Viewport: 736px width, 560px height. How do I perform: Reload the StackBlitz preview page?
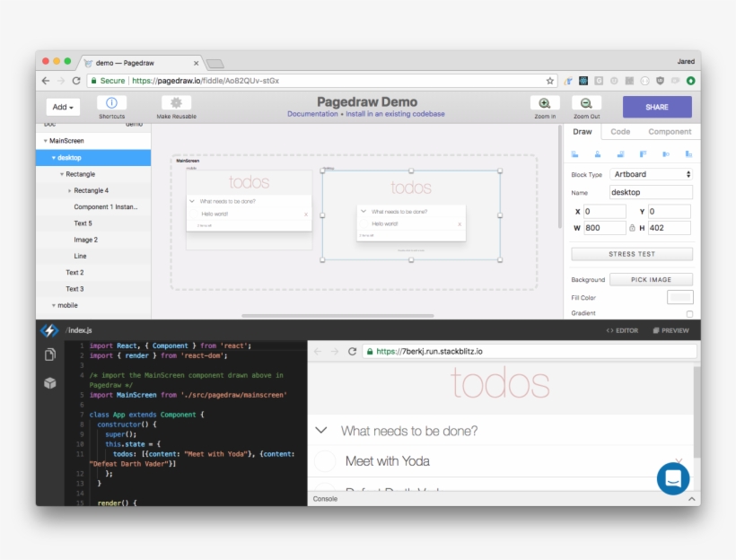click(353, 352)
